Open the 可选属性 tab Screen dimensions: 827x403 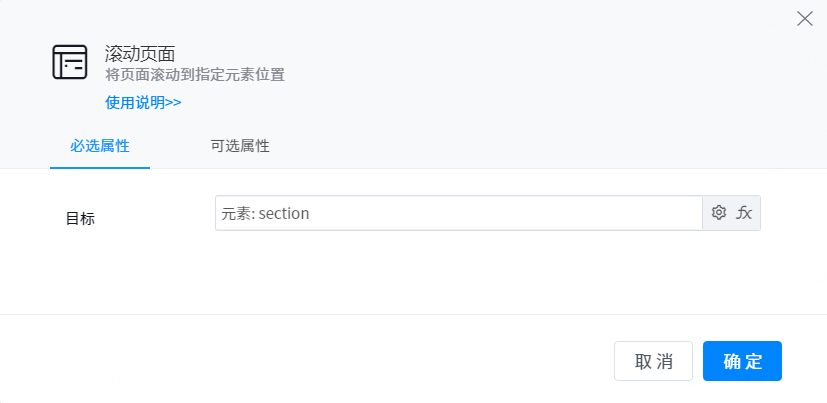click(240, 146)
